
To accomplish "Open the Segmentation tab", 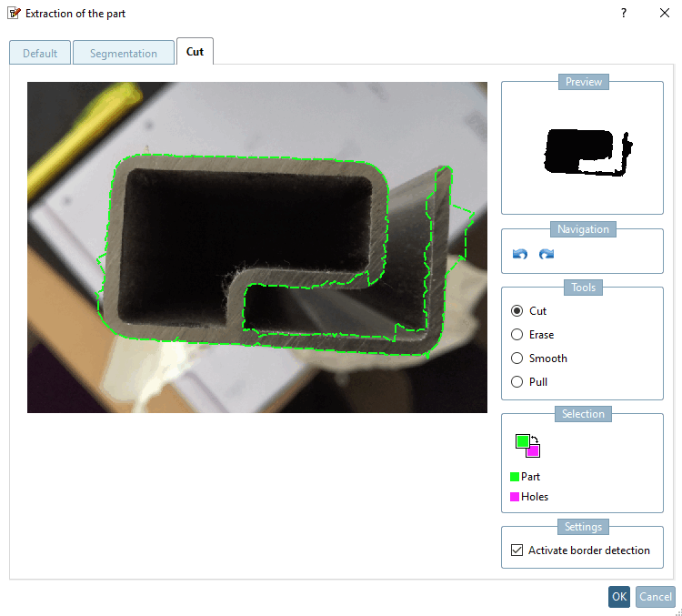I will pos(124,53).
